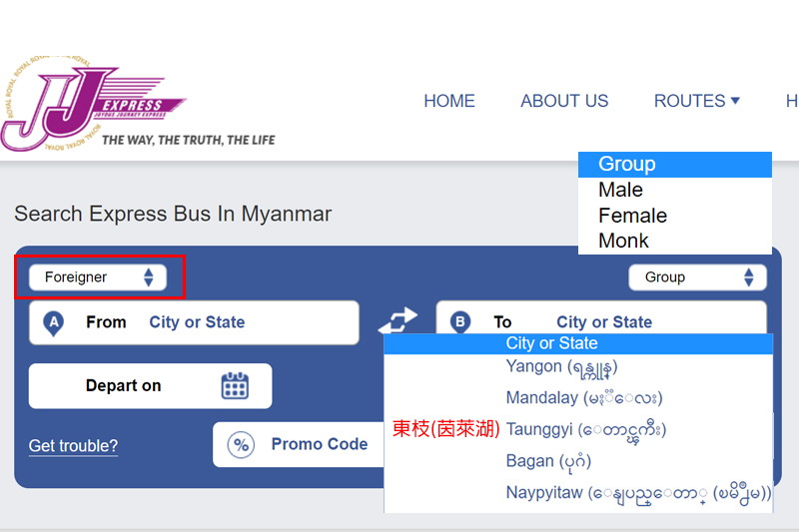Click the To location pin B icon
This screenshot has width=799, height=532.
(x=460, y=322)
